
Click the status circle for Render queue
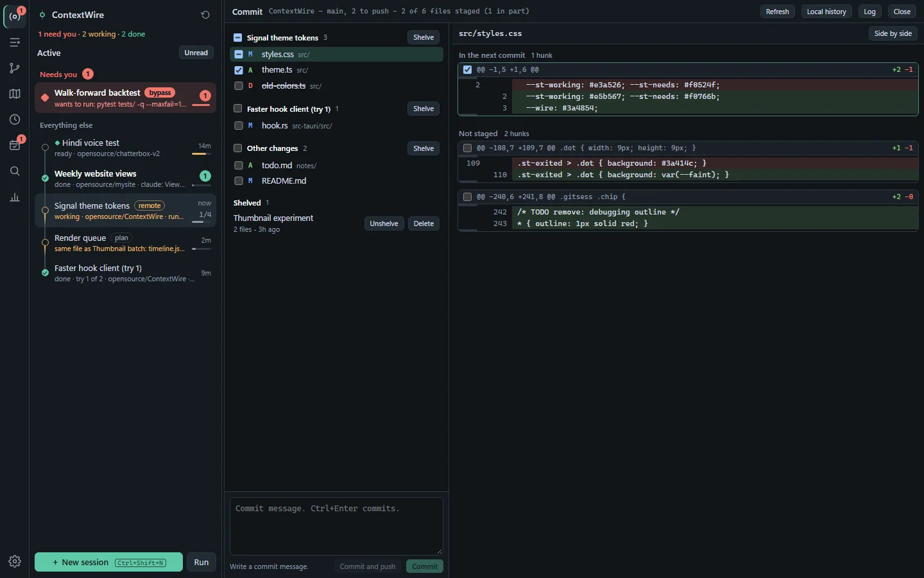click(x=45, y=243)
